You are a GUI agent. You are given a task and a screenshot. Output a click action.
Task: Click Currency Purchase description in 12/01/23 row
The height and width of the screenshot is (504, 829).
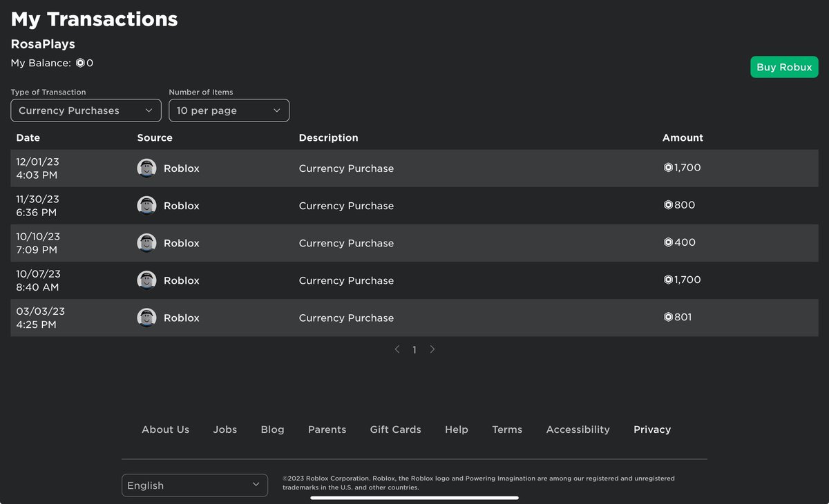tap(346, 168)
